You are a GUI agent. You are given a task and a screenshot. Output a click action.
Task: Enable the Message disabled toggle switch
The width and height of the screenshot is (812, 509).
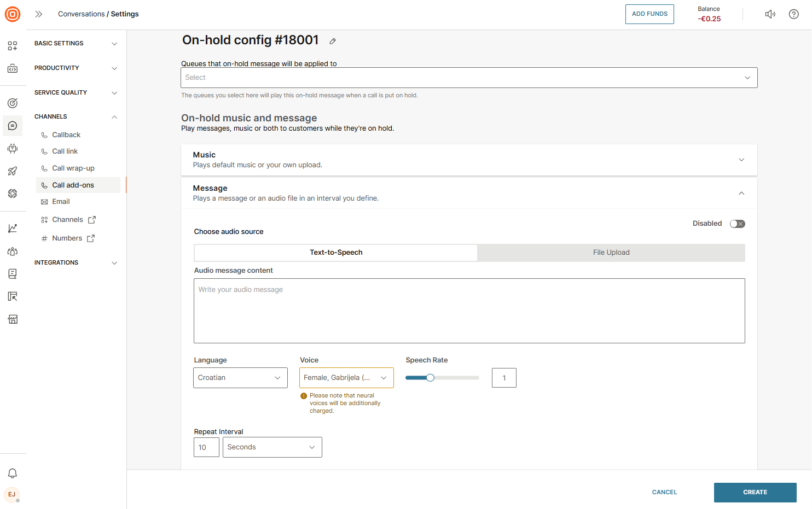coord(737,224)
